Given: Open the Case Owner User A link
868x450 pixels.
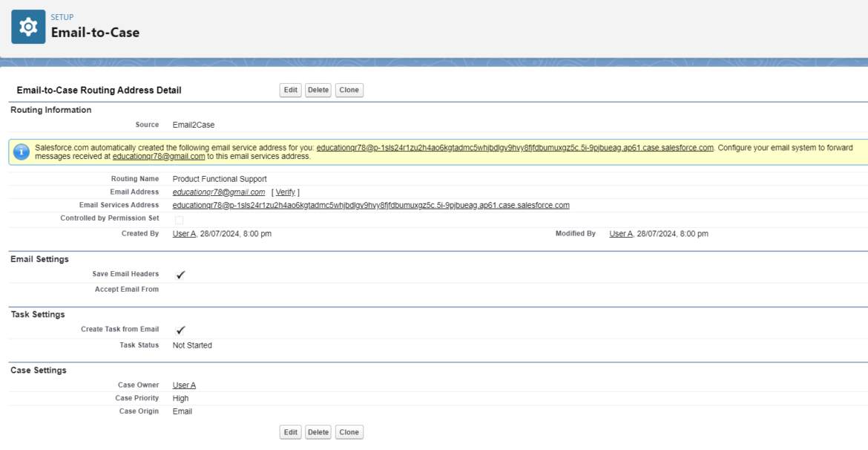Looking at the screenshot, I should pyautogui.click(x=184, y=385).
